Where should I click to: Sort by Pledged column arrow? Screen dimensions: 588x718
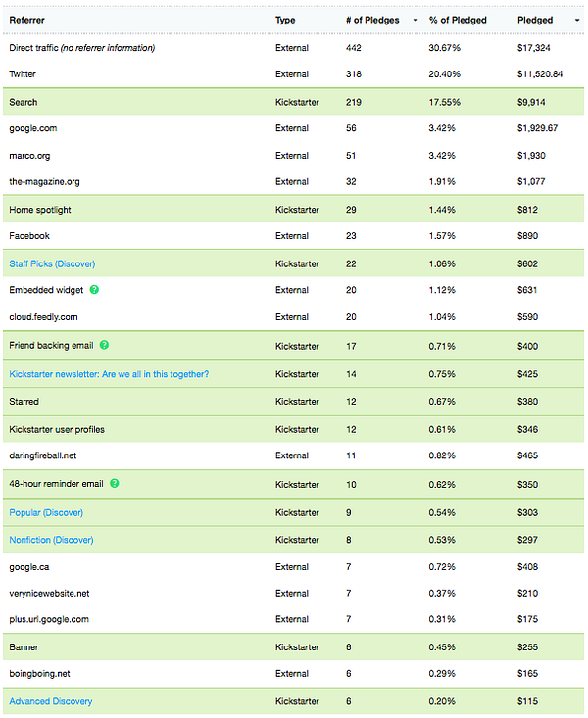click(x=577, y=21)
